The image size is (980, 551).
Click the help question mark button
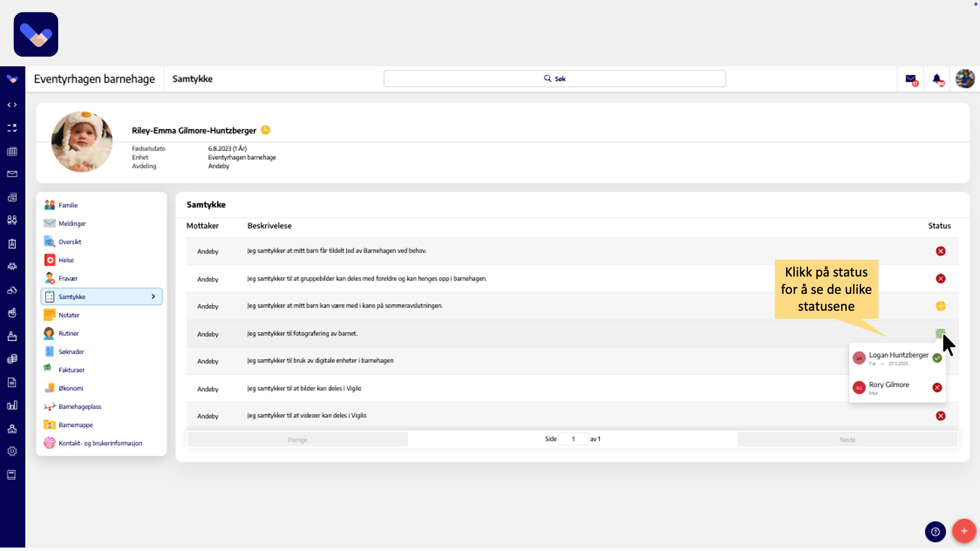click(x=935, y=532)
